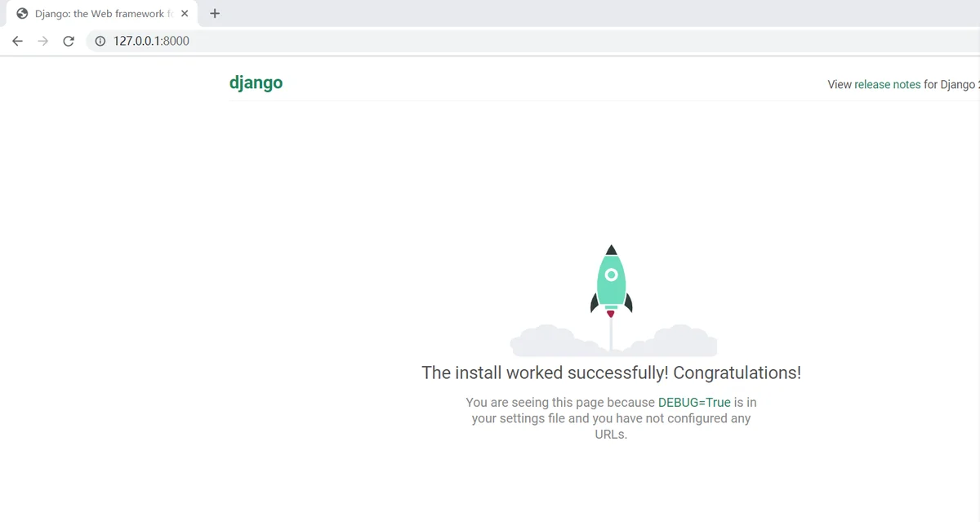Viewport: 980px width, 522px height.
Task: Click the 'The install worked successfully! Congratulations!' heading
Action: 611,373
